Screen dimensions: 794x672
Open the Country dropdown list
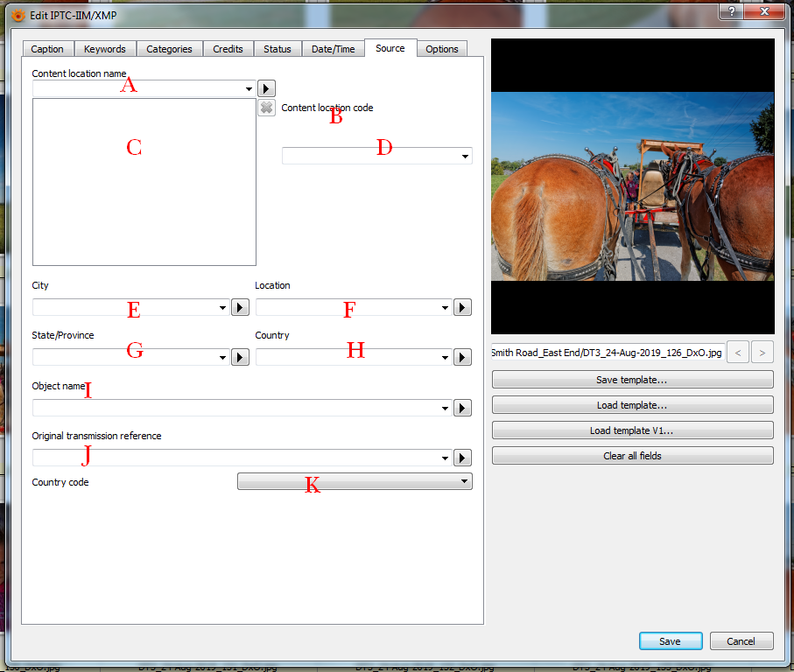[445, 358]
